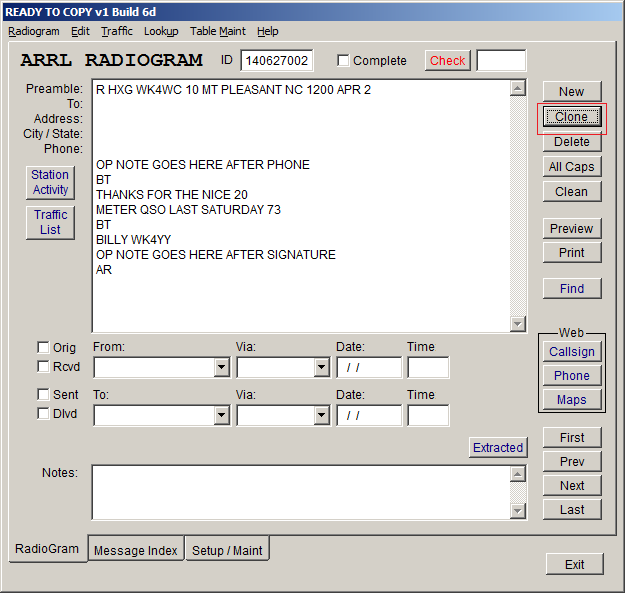Click inside the Notes text area
The image size is (625, 593).
click(301, 492)
